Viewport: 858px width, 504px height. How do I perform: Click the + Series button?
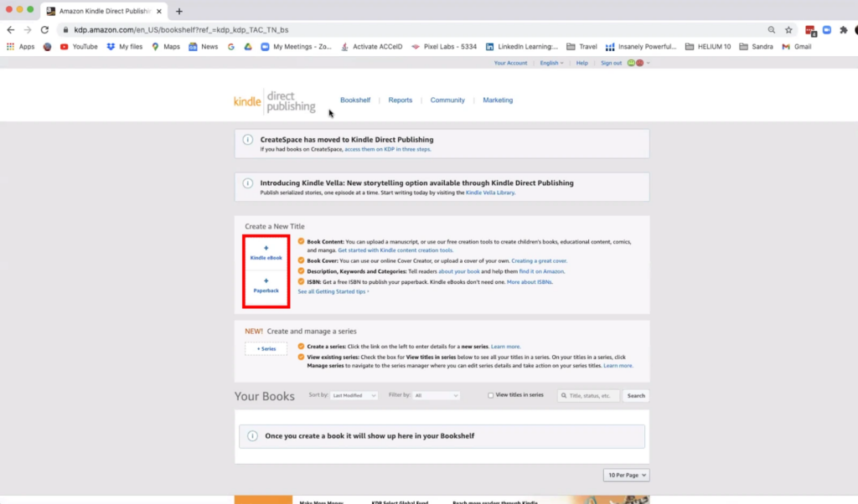[266, 349]
